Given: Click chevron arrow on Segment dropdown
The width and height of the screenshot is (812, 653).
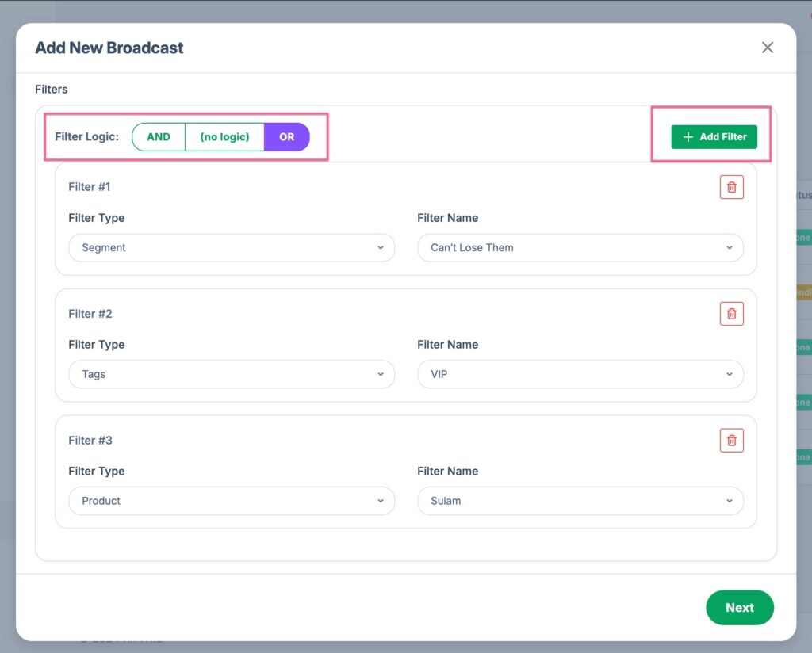Looking at the screenshot, I should point(381,248).
